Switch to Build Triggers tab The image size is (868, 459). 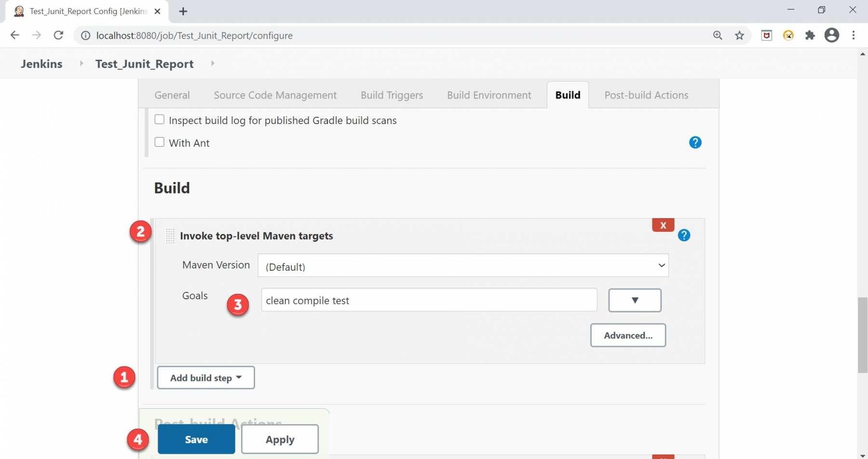point(392,95)
